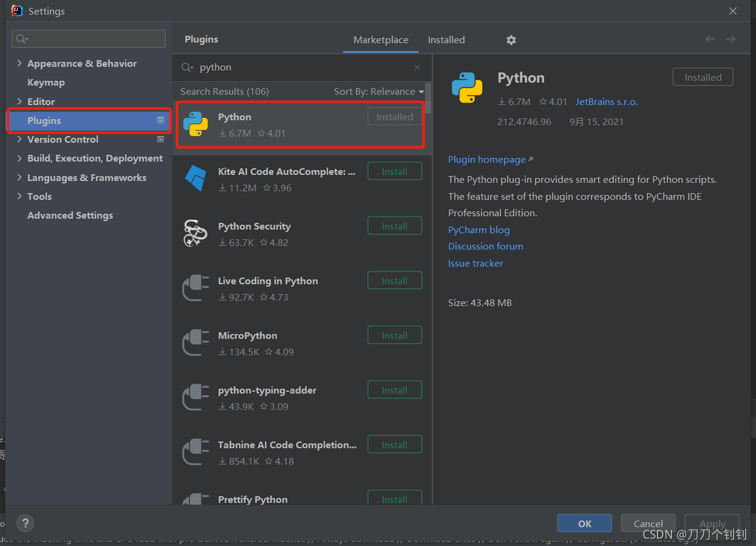Click the Installed button in details pane
The width and height of the screenshot is (756, 546).
coord(703,77)
